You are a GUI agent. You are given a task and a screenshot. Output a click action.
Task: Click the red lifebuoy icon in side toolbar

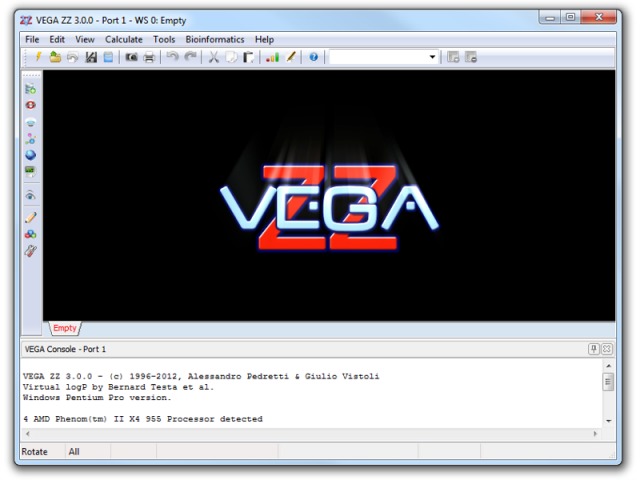[x=31, y=105]
